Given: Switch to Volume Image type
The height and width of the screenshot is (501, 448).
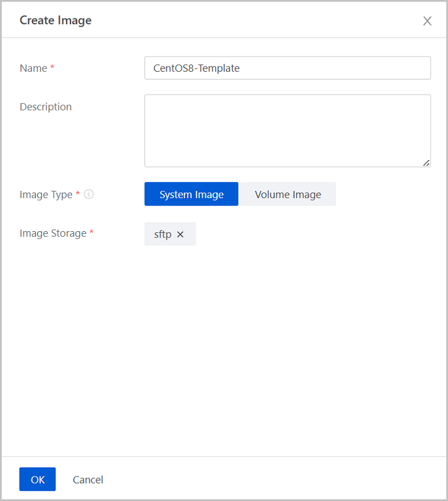Looking at the screenshot, I should click(x=288, y=194).
